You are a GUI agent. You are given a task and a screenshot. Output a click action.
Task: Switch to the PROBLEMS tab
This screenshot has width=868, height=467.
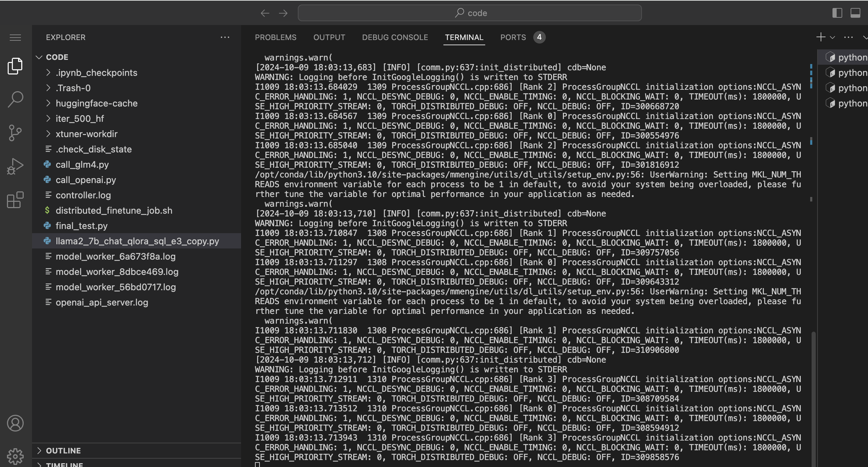tap(276, 37)
